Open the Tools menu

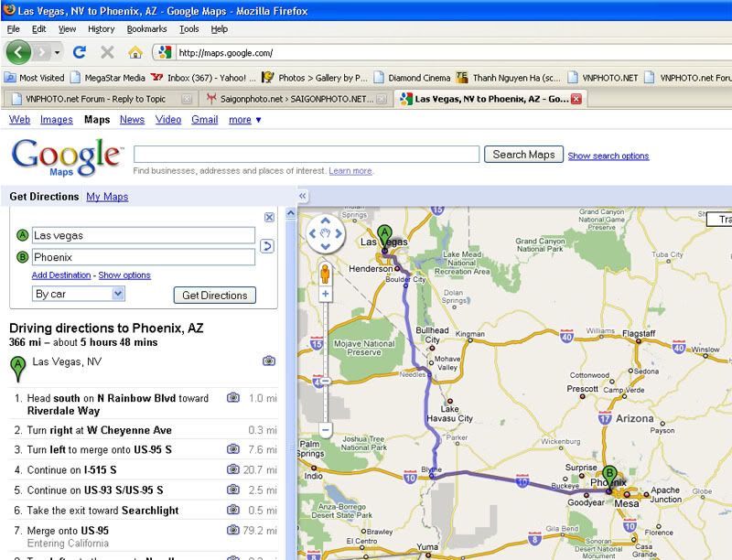tap(189, 29)
